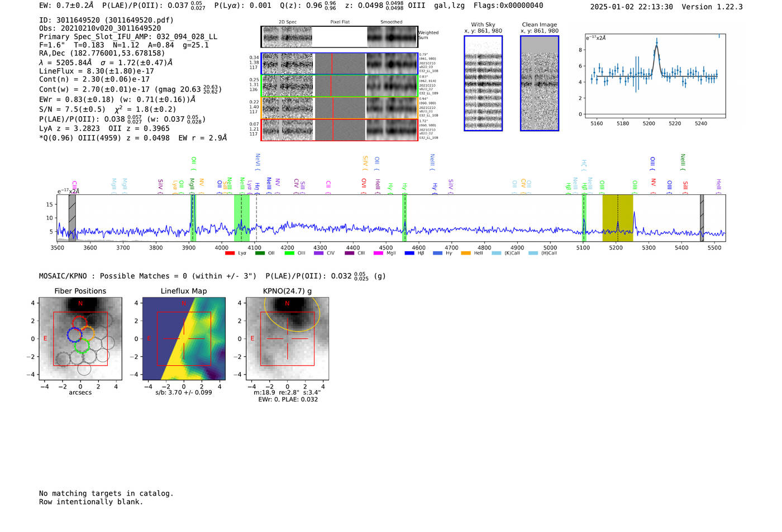The width and height of the screenshot is (782, 532).
Task: Click the dark green OII legend swatch
Action: pos(260,253)
